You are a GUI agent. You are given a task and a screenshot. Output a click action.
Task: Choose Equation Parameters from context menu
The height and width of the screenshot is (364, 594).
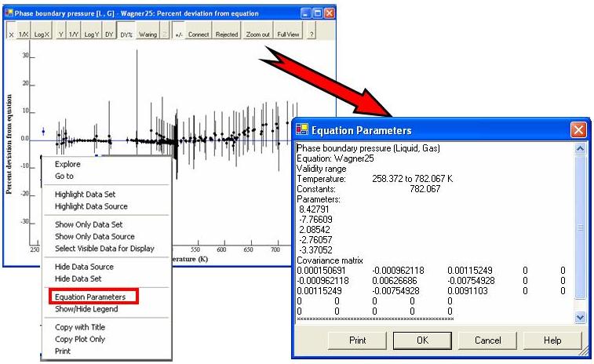89,297
